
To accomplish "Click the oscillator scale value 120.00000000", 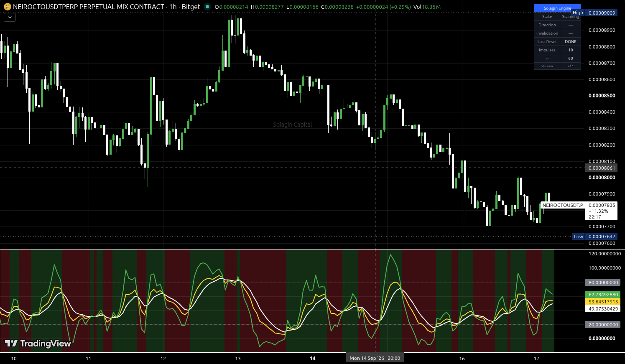I will (605, 254).
